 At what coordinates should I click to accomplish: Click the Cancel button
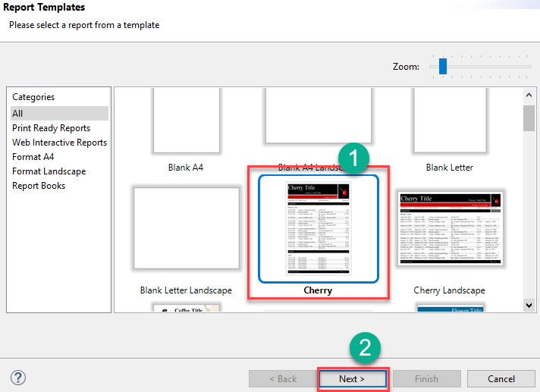tap(501, 378)
